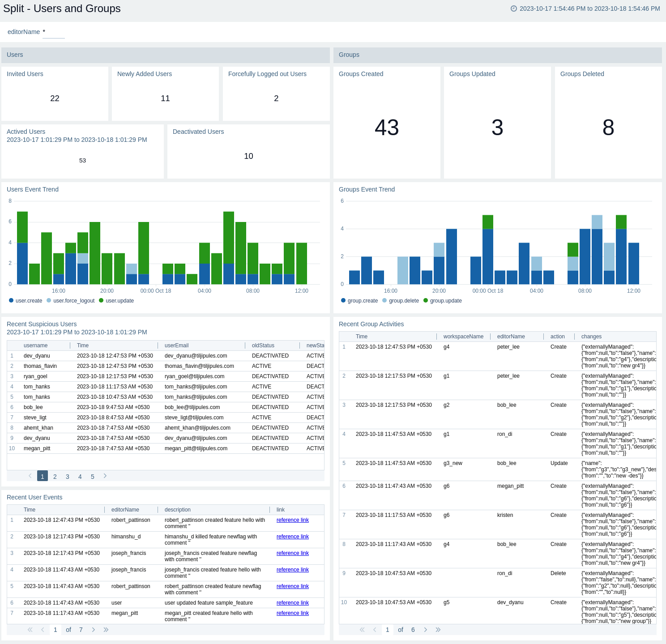Viewport: 666px width, 644px height.
Task: Jump to last page of Recent User Events
Action: click(106, 630)
